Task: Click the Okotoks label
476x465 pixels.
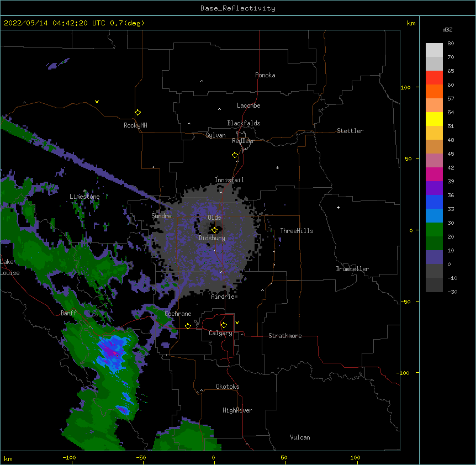Action: (x=228, y=387)
